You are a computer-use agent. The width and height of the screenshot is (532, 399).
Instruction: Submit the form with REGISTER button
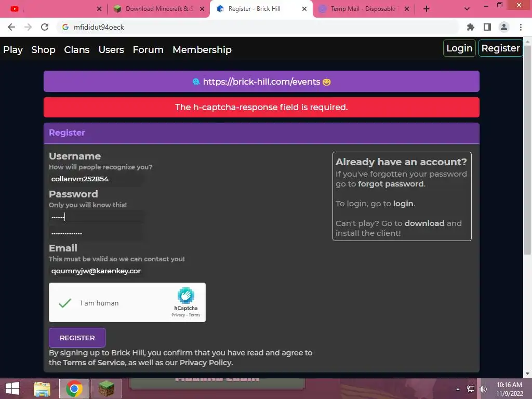tap(77, 338)
